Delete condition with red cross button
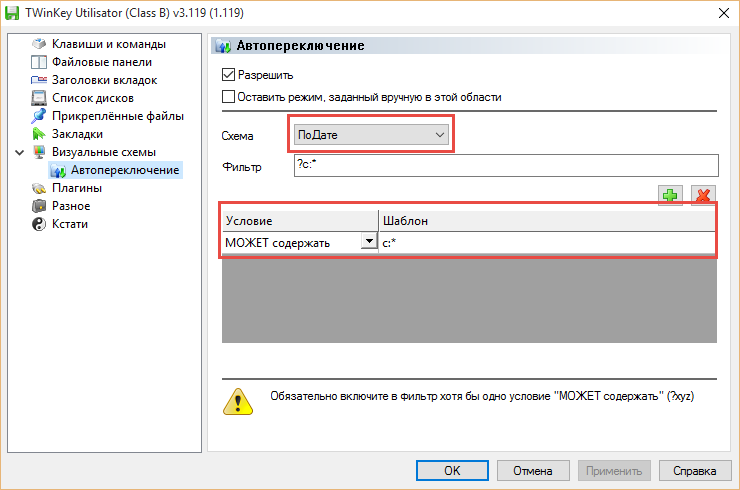740x490 pixels. pos(703,195)
